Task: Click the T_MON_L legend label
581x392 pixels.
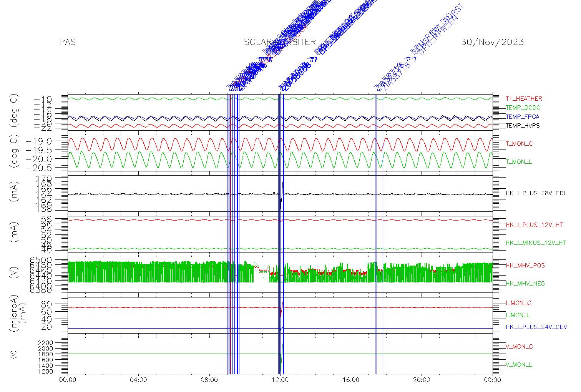Action: [519, 162]
